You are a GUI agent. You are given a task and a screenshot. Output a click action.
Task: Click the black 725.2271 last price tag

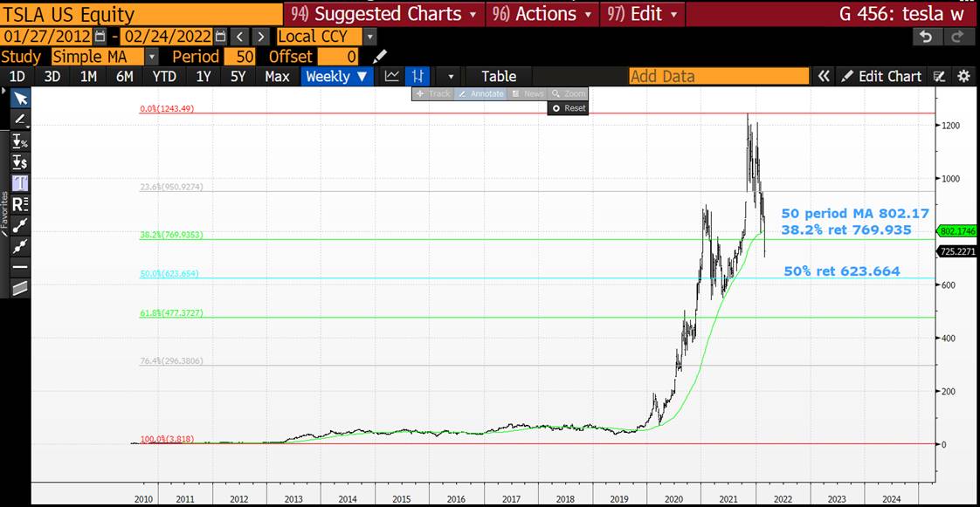click(x=957, y=251)
